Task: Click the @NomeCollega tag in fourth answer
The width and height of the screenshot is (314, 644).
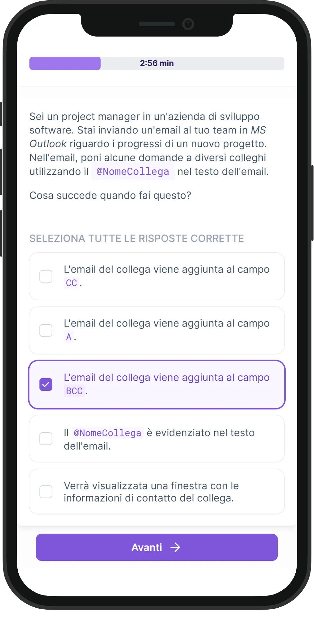Action: point(107,433)
